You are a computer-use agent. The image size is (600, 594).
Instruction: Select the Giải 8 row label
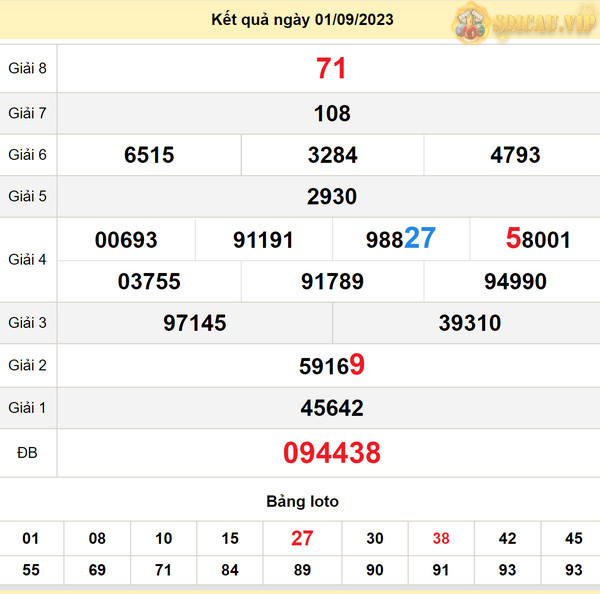coord(28,69)
